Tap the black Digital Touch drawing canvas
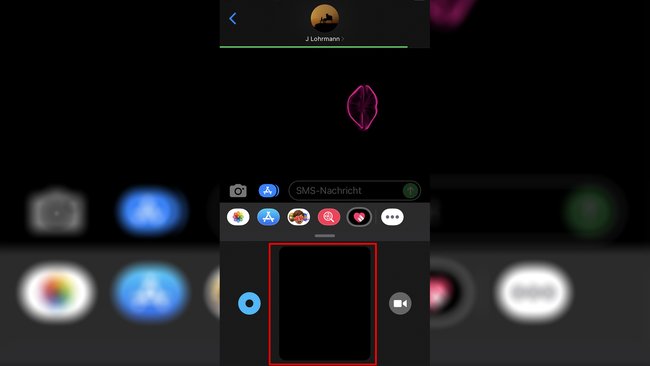Viewport: 650px width, 366px height. click(325, 303)
